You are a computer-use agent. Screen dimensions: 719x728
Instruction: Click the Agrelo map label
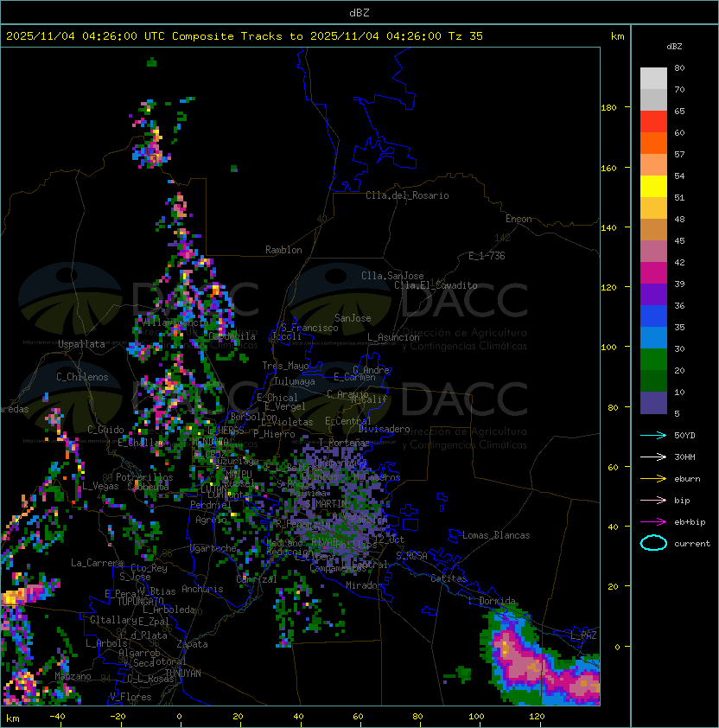211,520
